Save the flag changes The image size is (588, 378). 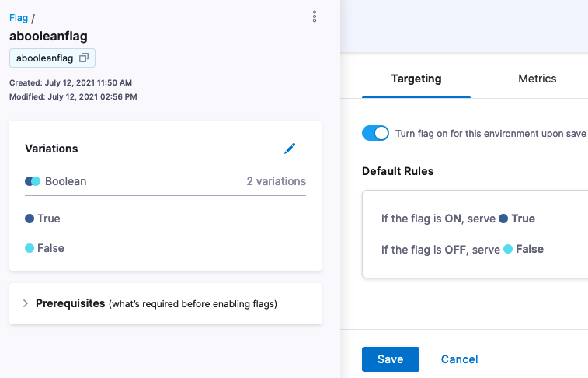point(391,359)
